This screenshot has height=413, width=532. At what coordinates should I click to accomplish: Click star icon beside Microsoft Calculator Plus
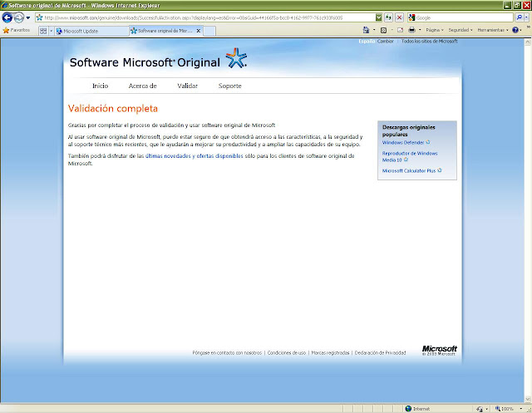[440, 170]
